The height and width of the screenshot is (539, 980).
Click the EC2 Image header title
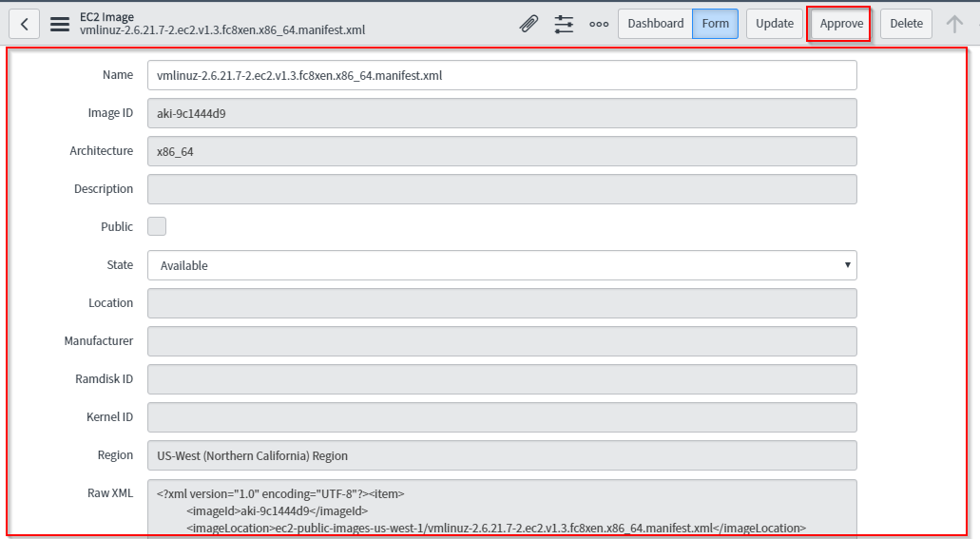[106, 17]
